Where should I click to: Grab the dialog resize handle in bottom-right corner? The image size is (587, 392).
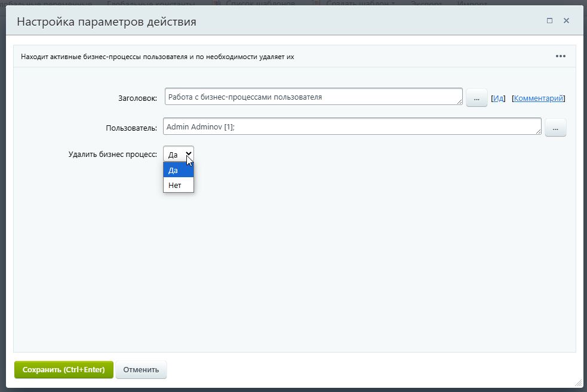577,382
